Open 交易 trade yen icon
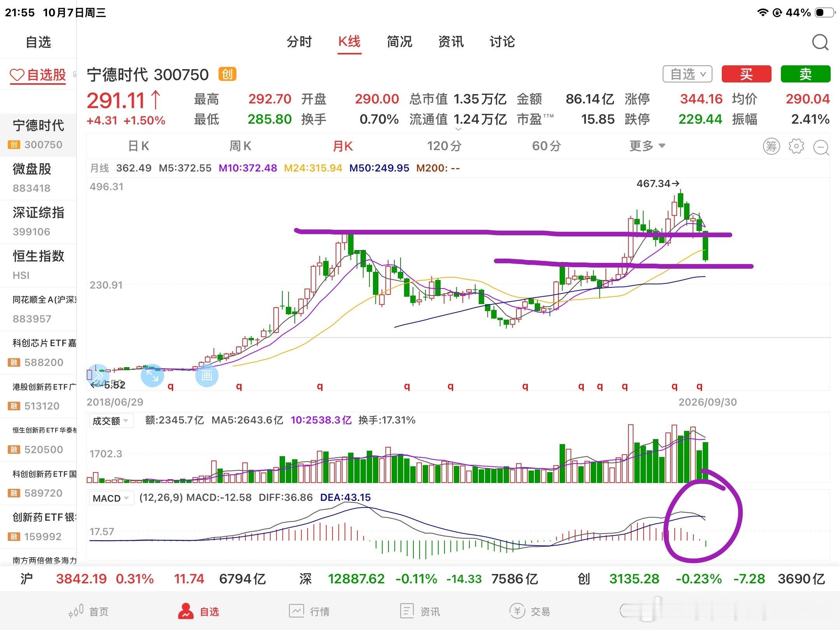The height and width of the screenshot is (630, 840). (517, 611)
